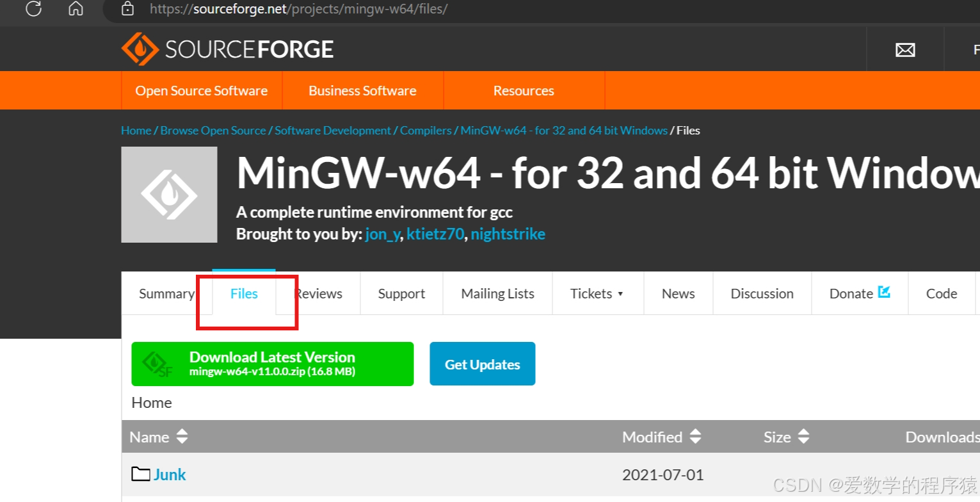980x502 pixels.
Task: Open Browse Open Source breadcrumb
Action: point(213,131)
